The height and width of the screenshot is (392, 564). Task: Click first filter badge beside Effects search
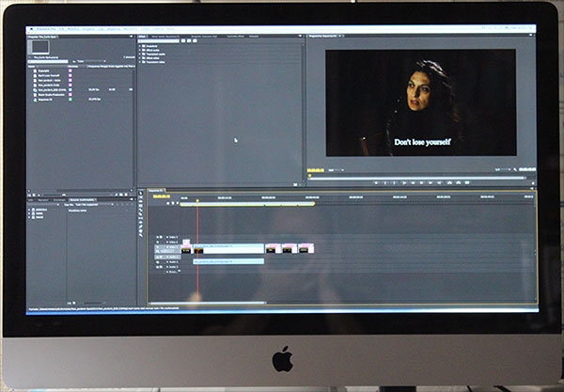(183, 40)
